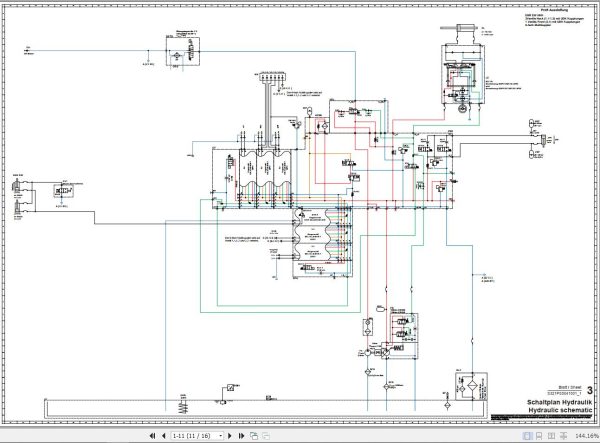
Task: Go to the first page
Action: [152, 436]
